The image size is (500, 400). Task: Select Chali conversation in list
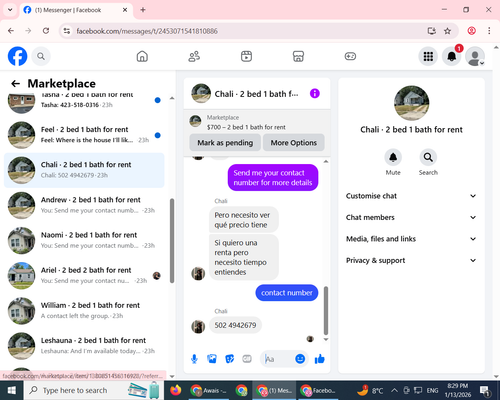84,170
